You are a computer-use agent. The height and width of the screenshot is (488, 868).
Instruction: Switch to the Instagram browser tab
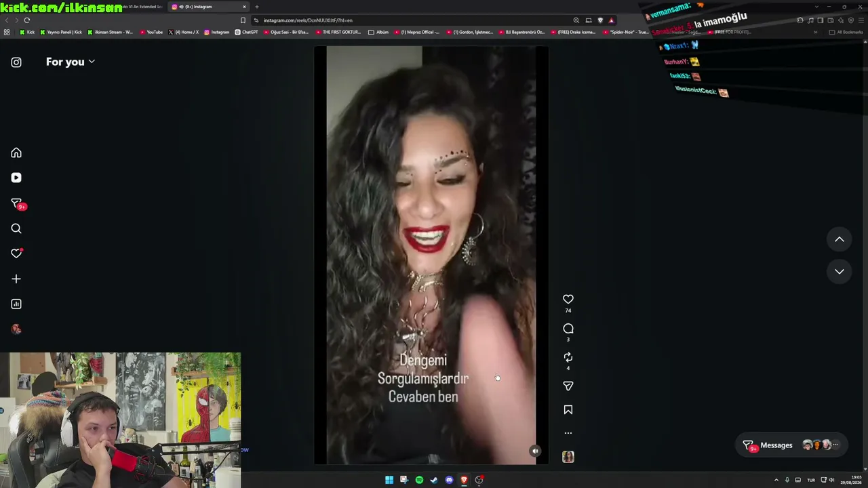(x=209, y=7)
